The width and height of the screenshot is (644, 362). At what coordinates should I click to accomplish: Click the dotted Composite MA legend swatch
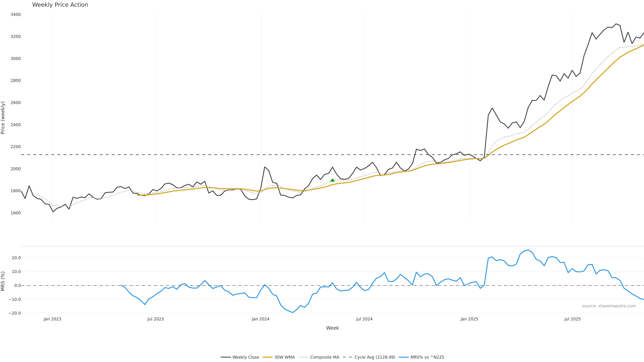[303, 357]
